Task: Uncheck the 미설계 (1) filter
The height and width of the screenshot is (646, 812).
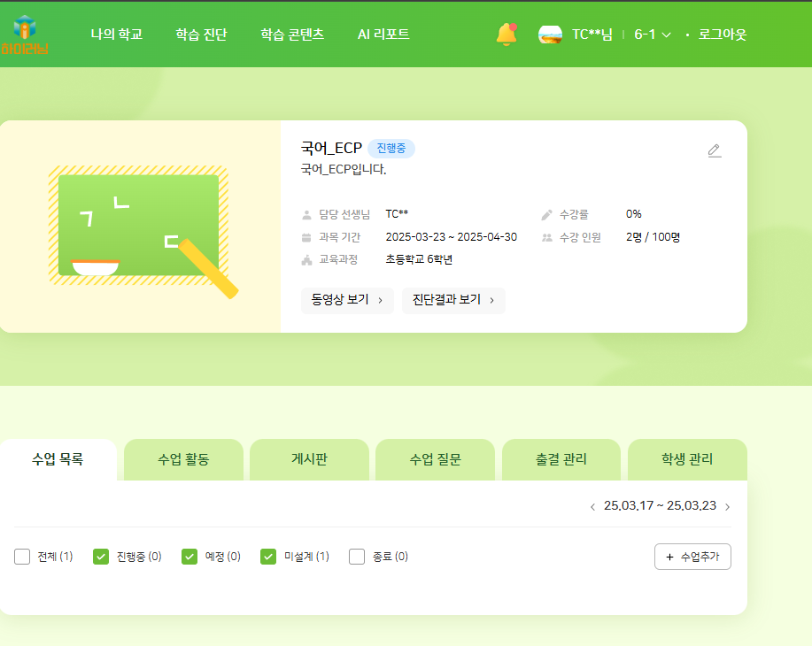Action: point(268,557)
